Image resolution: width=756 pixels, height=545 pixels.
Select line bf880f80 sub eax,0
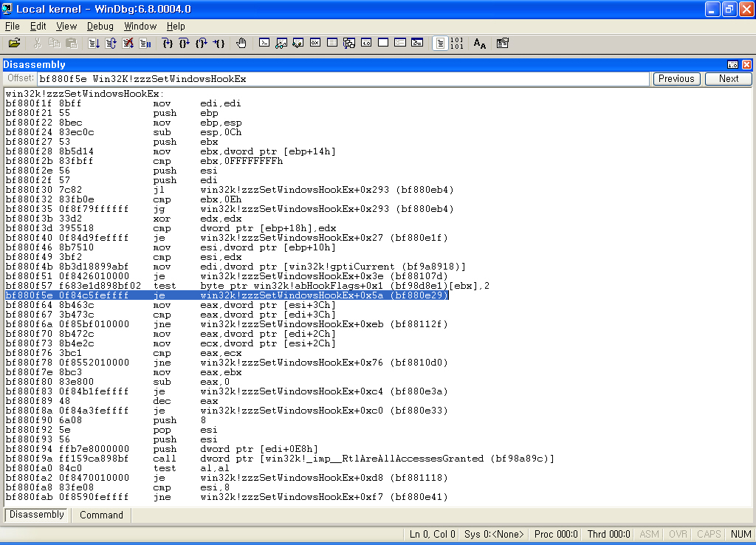pyautogui.click(x=117, y=382)
